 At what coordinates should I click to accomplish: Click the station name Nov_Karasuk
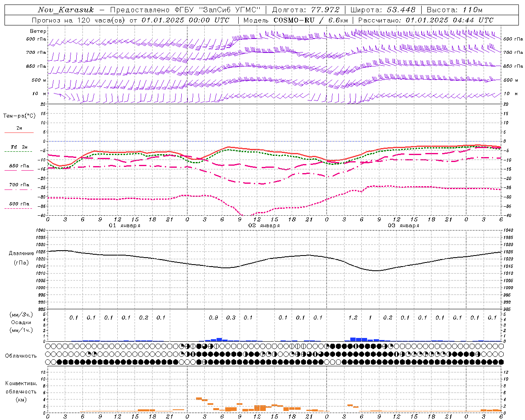[x=66, y=10]
